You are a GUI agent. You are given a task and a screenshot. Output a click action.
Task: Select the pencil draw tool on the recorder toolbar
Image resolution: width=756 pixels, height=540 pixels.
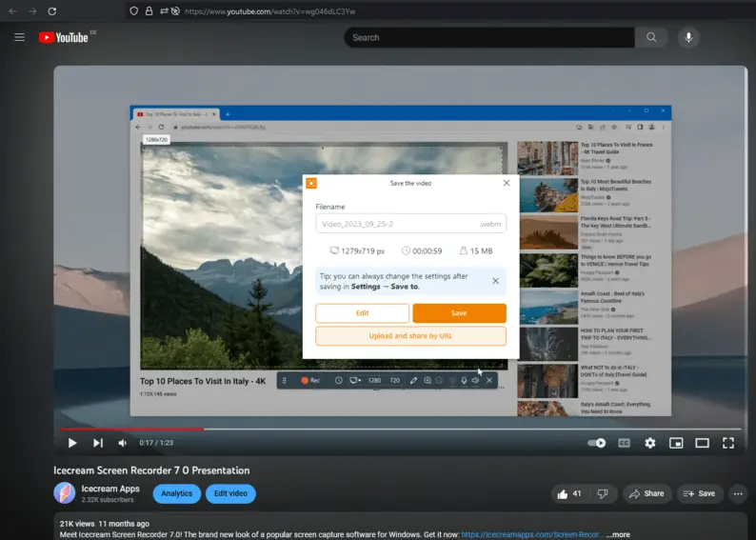(413, 380)
